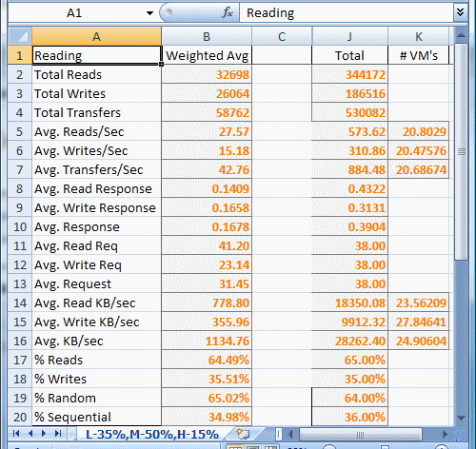Click the Insert Function fx icon
The width and height of the screenshot is (476, 449).
tap(228, 13)
